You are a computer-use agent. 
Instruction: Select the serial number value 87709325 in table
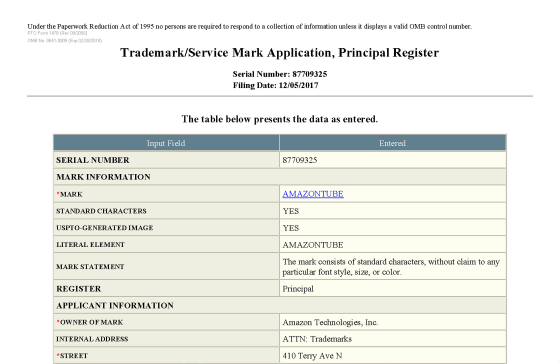[300, 160]
